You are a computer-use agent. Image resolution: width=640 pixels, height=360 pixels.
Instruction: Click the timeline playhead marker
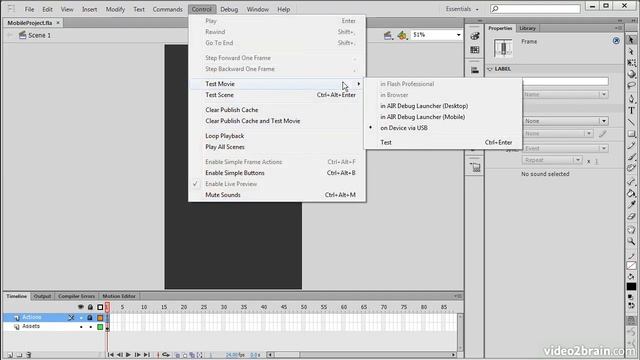[x=107, y=307]
